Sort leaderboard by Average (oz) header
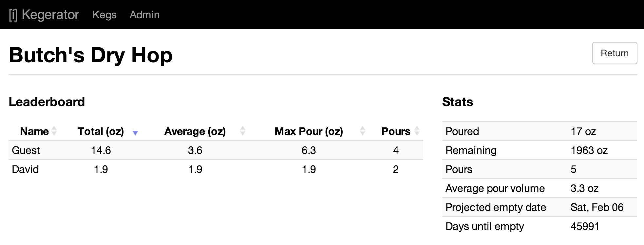 click(x=195, y=131)
